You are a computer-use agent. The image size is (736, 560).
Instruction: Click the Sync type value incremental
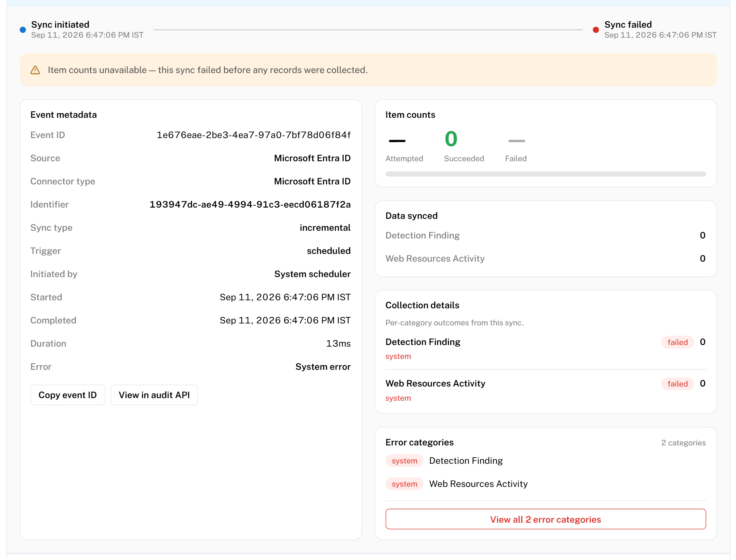tap(325, 228)
